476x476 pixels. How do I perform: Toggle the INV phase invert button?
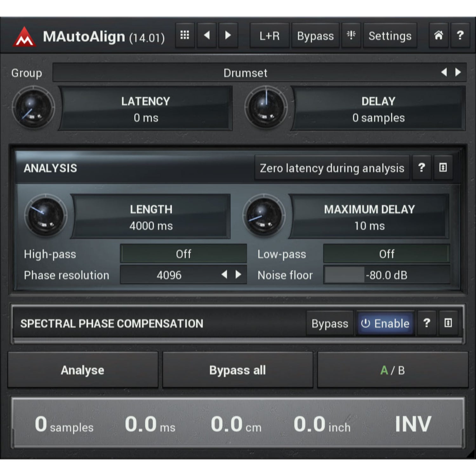coord(413,424)
